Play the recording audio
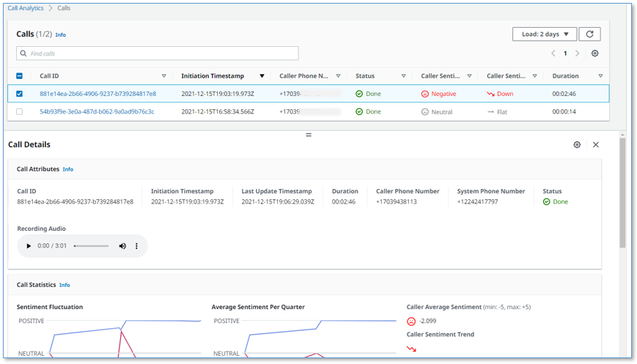 [29, 246]
